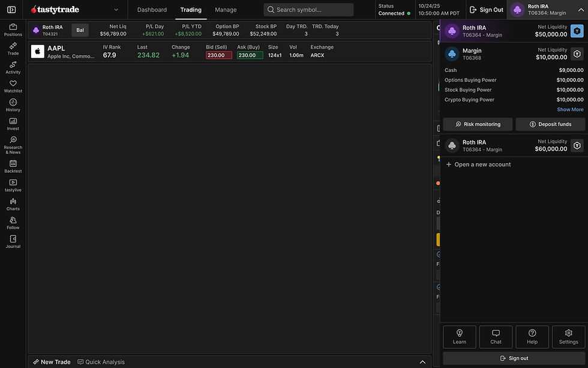588x368 pixels.
Task: Click the AAPL Apple logo icon
Action: click(37, 52)
